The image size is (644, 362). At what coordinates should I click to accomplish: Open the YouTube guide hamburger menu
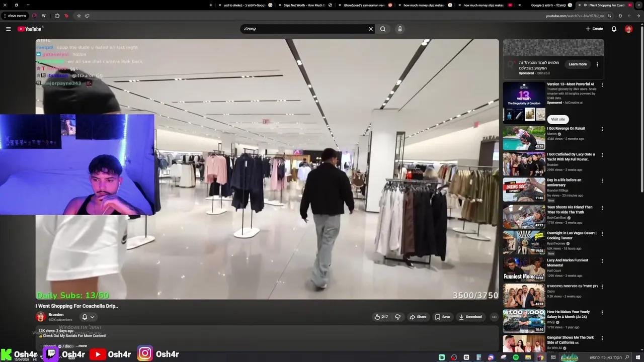pyautogui.click(x=8, y=29)
